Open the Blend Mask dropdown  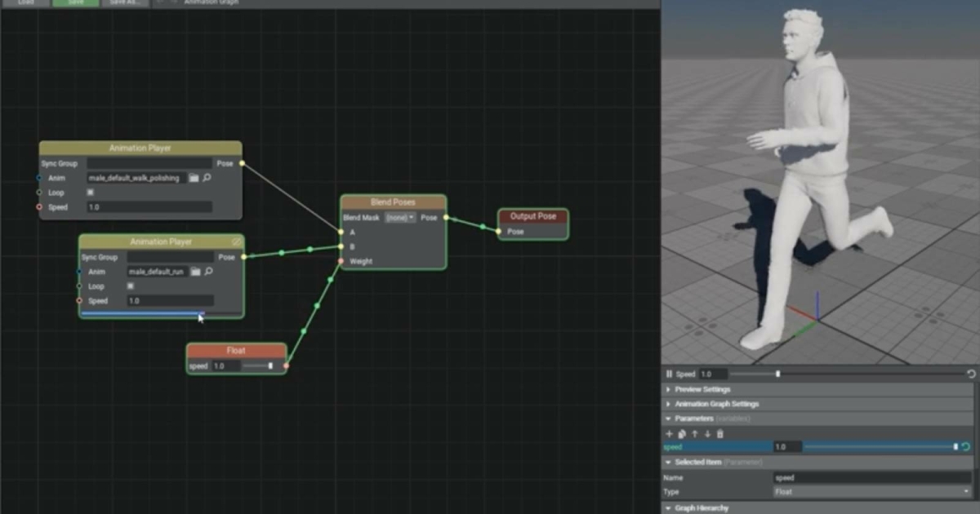point(400,218)
